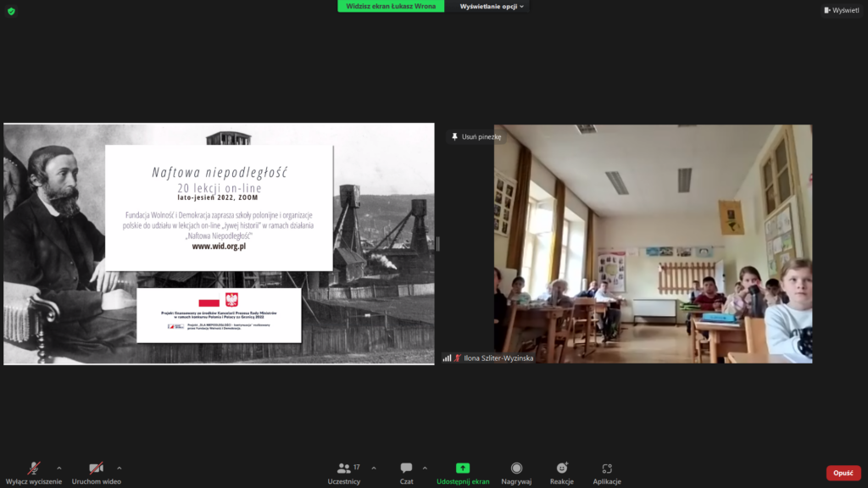Expand the arrow next to Uczestnicy
868x488 pixels.
pos(374,468)
